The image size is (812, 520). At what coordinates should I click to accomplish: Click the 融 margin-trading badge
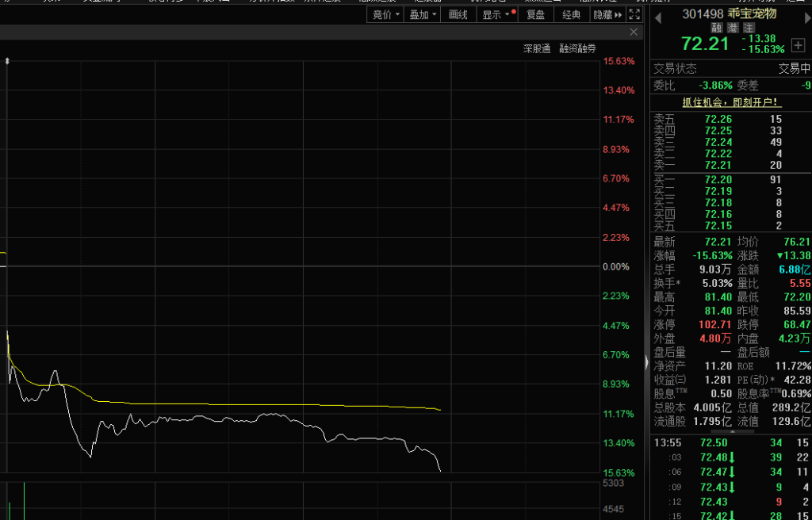click(716, 28)
